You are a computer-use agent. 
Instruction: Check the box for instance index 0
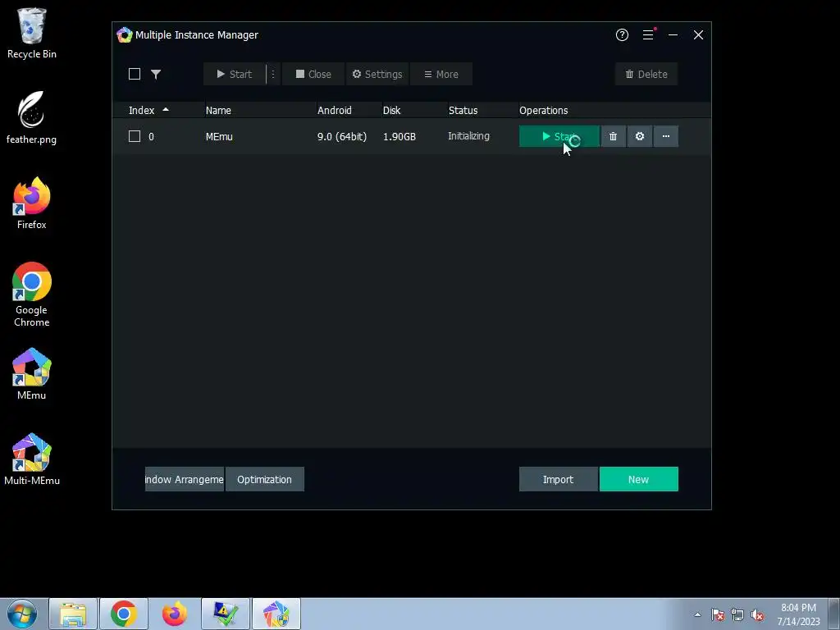point(135,136)
